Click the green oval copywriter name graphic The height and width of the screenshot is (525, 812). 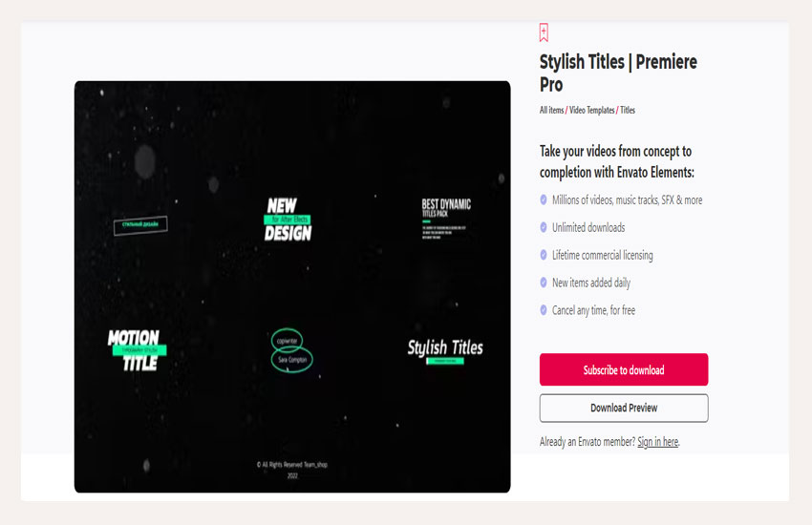coord(291,350)
